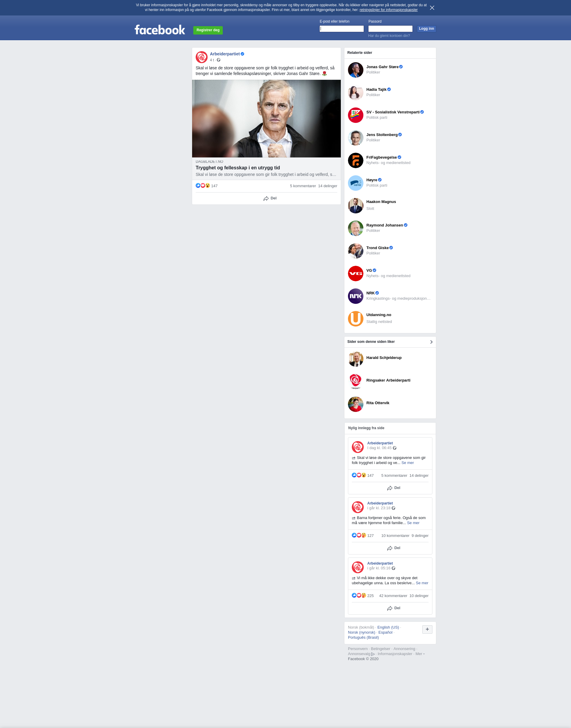Close the cookie notice banner

(x=432, y=8)
